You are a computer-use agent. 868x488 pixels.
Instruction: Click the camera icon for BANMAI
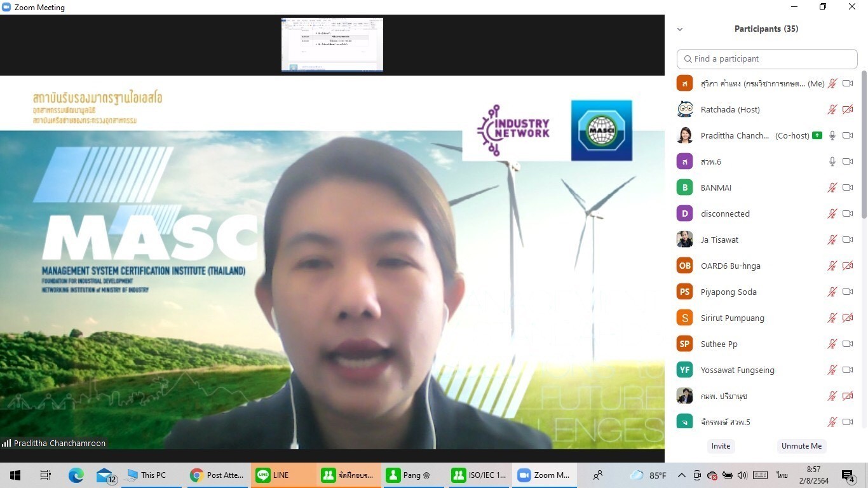[x=848, y=187]
